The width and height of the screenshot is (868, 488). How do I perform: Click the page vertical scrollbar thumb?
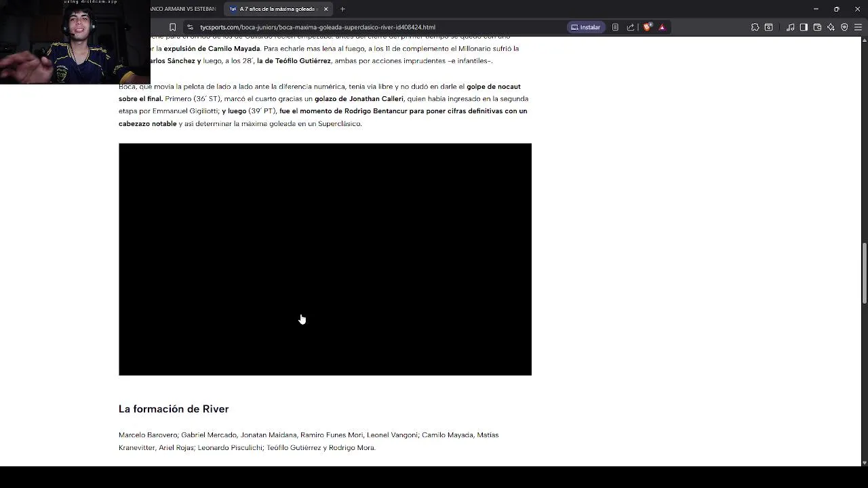coord(865,272)
